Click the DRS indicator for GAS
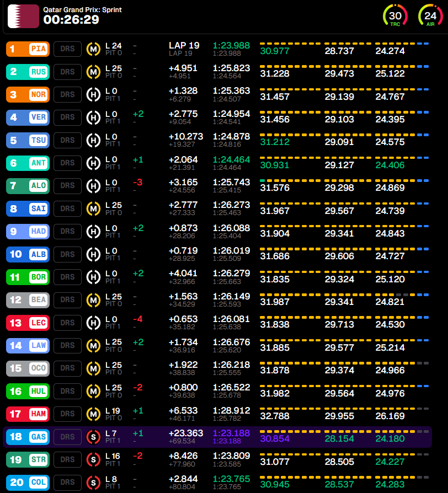The width and height of the screenshot is (448, 493). coord(68,437)
